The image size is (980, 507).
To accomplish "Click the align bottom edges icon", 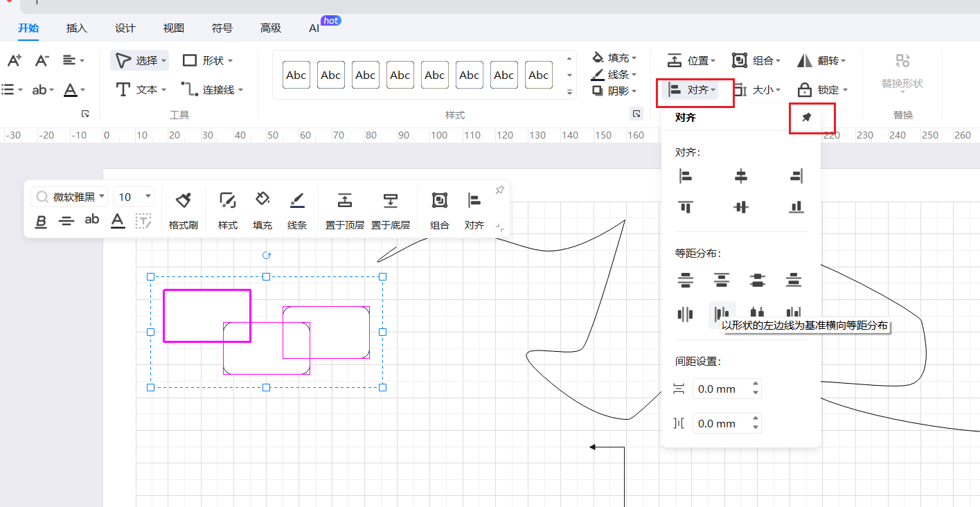I will click(x=796, y=206).
